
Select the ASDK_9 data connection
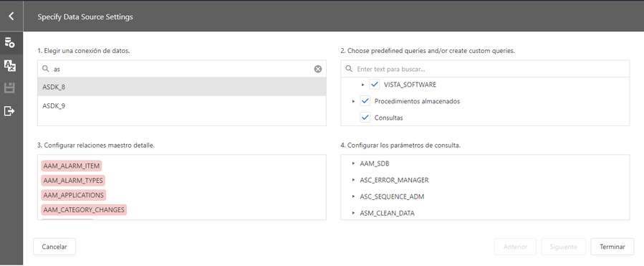click(x=182, y=106)
